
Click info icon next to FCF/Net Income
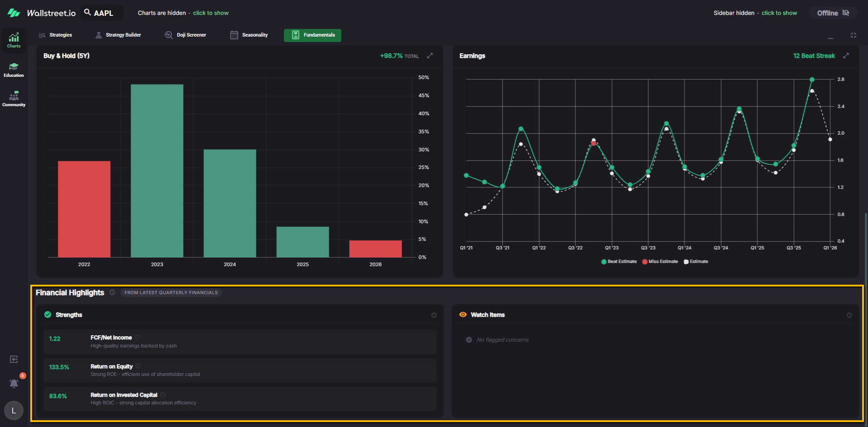137,338
